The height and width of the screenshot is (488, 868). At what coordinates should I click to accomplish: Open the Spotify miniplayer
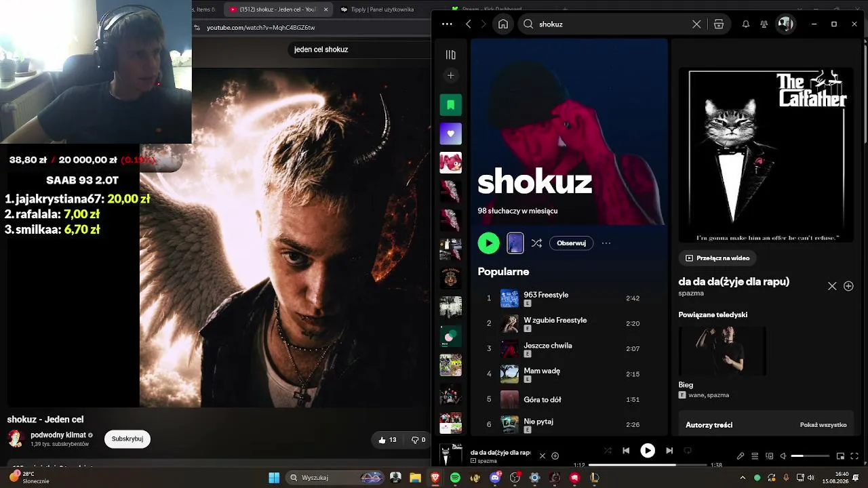[840, 456]
